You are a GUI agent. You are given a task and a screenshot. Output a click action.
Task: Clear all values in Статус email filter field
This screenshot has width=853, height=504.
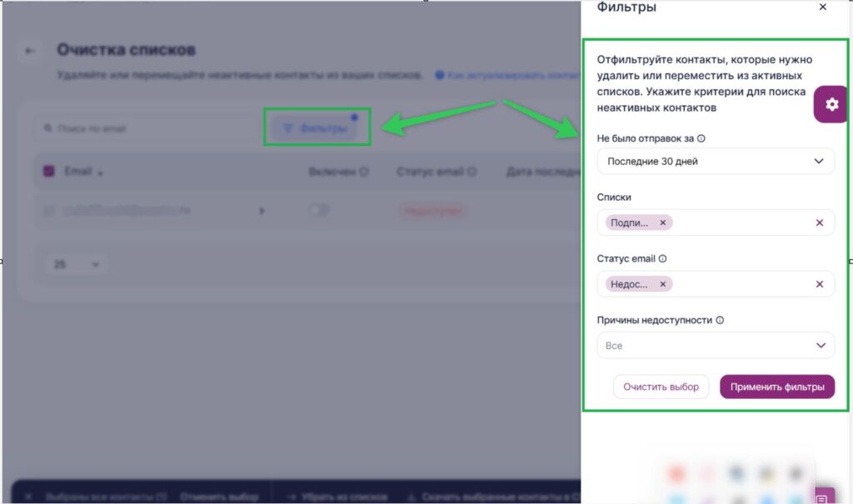(820, 284)
